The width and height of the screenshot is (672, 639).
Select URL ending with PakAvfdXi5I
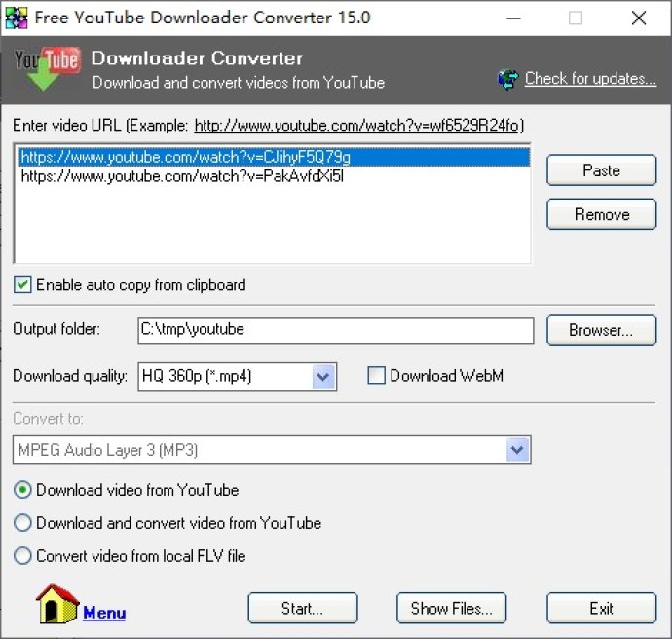tap(274, 176)
